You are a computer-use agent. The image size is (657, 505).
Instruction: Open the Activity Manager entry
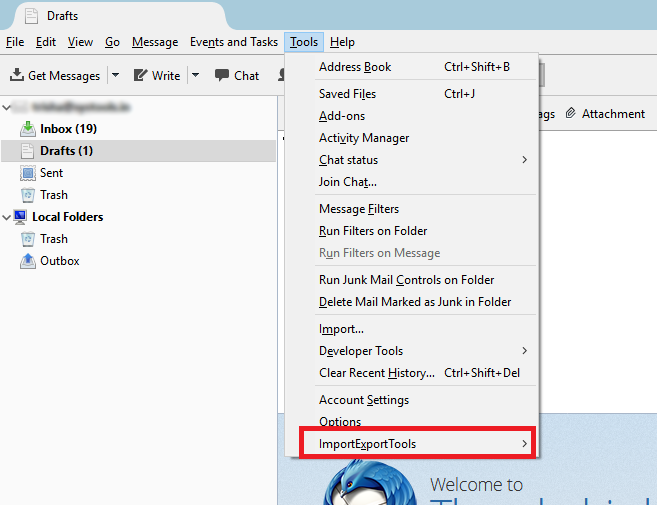411,138
